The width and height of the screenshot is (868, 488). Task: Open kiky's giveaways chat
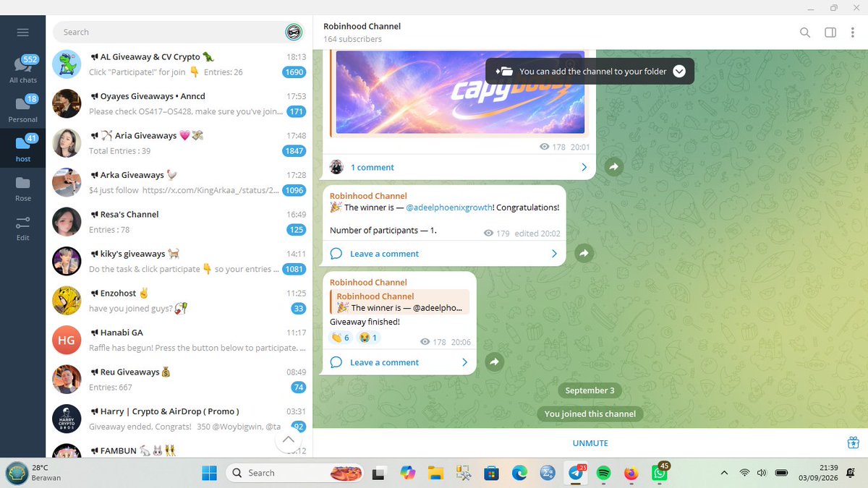(179, 261)
